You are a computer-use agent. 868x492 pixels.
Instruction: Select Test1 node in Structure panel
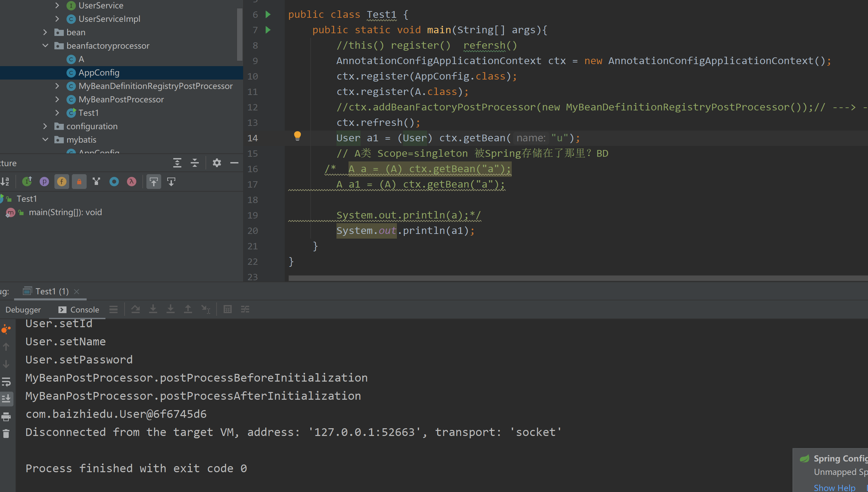27,199
